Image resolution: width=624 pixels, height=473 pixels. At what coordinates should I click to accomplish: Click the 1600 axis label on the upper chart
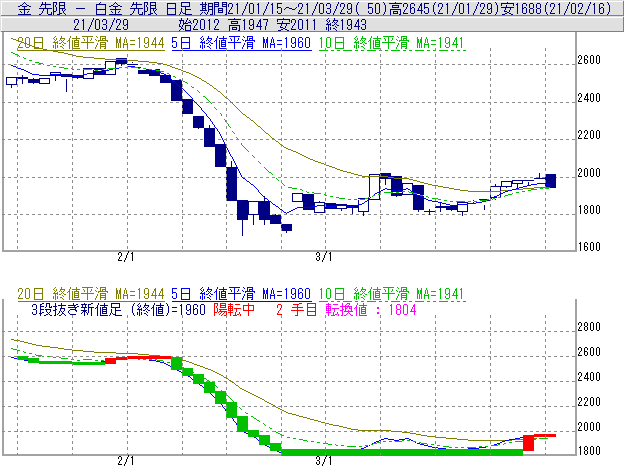tap(589, 247)
